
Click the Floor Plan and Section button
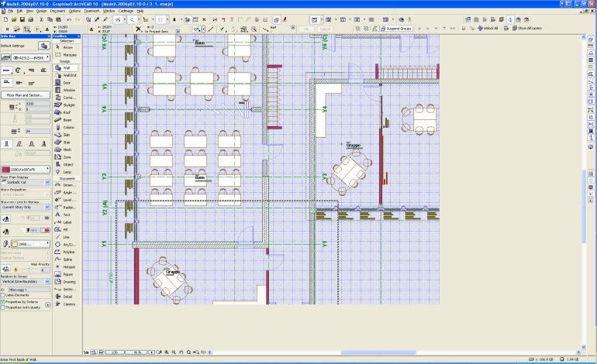[x=25, y=95]
